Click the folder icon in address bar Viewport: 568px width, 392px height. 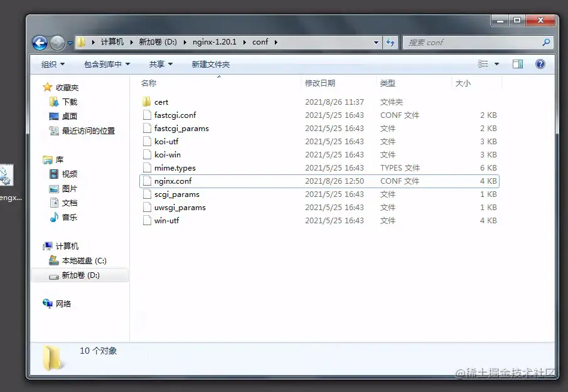coord(82,42)
